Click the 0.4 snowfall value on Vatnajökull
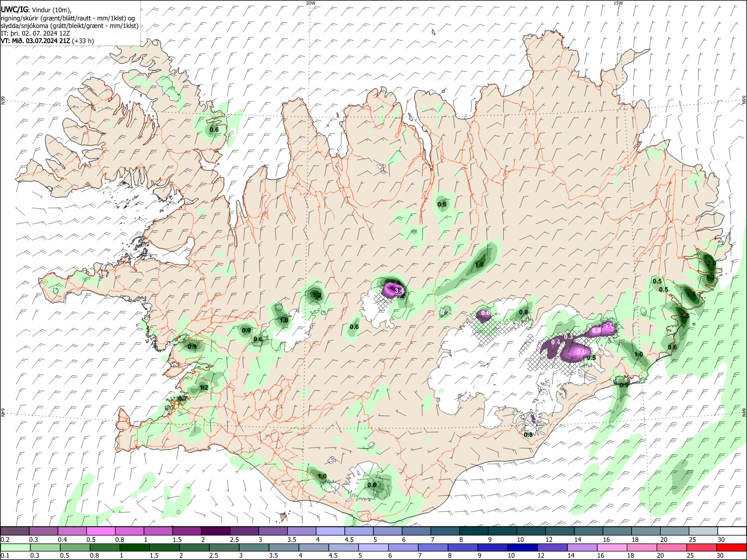The image size is (747, 560). (x=556, y=342)
